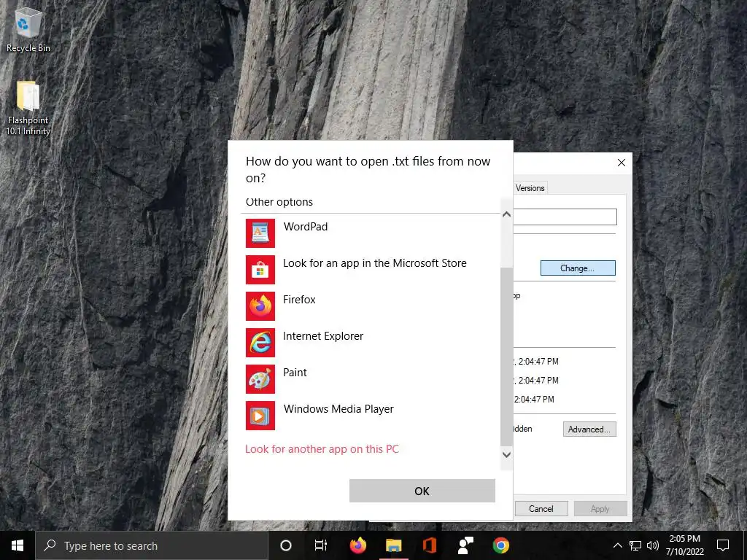747x560 pixels.
Task: Open Advanced... attributes in Properties
Action: click(x=589, y=429)
